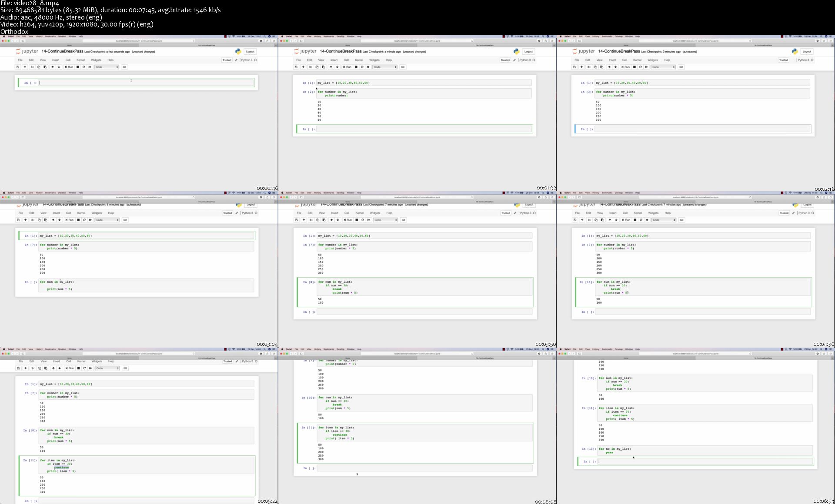Screen dimensions: 835x504
Task: Click the 'for no in my_list' cell in the 00:06:54 frame
Action: click(x=705, y=451)
